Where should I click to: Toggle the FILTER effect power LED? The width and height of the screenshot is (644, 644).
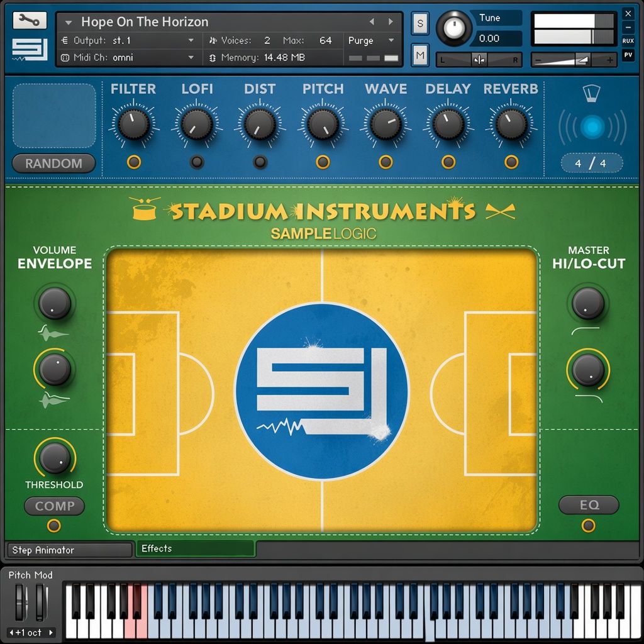pyautogui.click(x=134, y=162)
